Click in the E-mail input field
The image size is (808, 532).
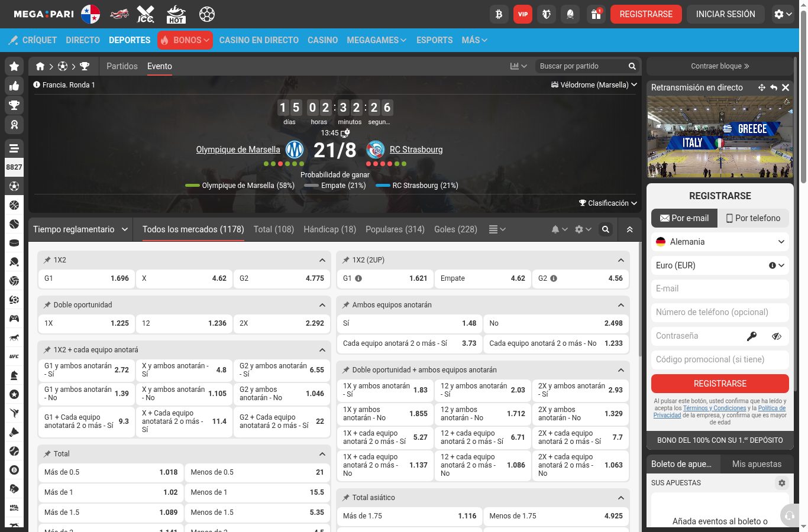720,289
